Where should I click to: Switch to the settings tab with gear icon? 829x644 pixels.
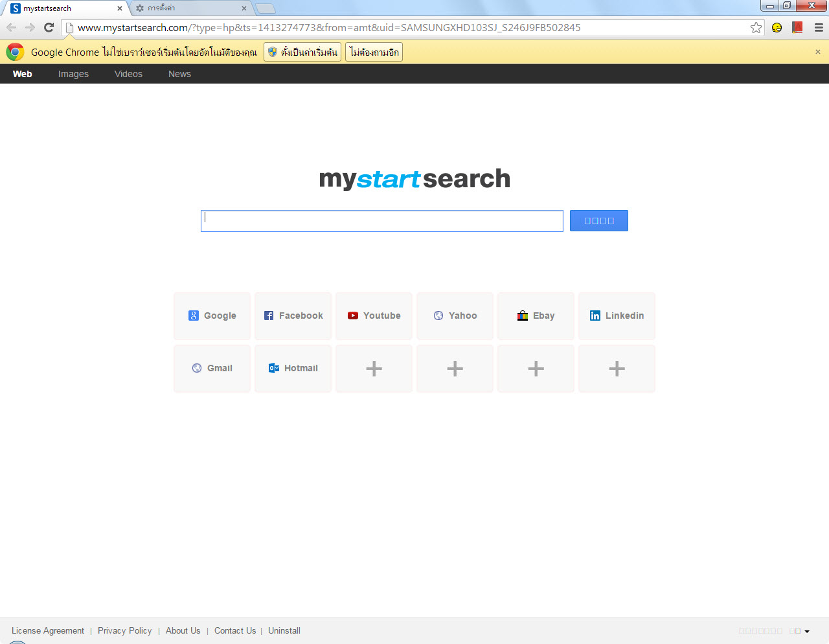click(191, 8)
